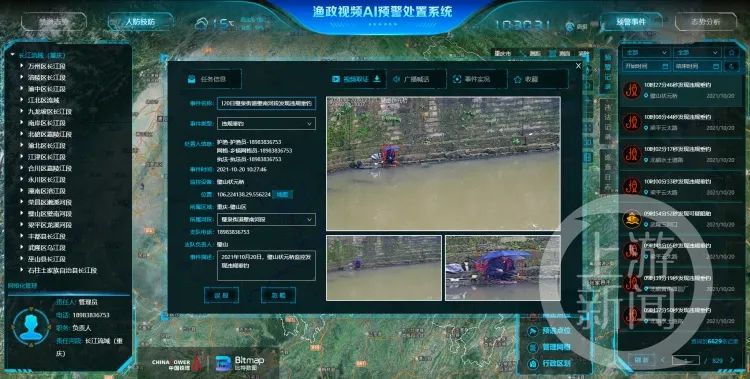Click the 任务信息 icon in dialog header
Viewport: 750px width, 379px height.
tap(191, 79)
